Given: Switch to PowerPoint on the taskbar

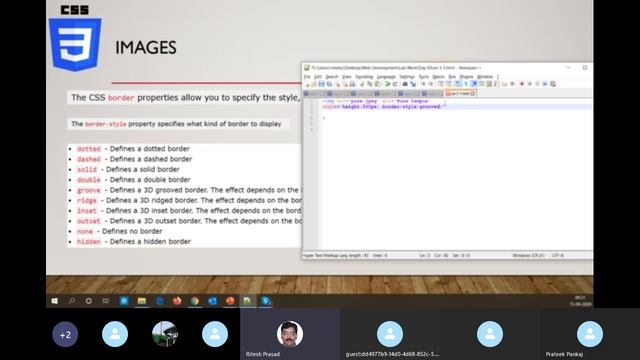Looking at the screenshot, I should [230, 301].
